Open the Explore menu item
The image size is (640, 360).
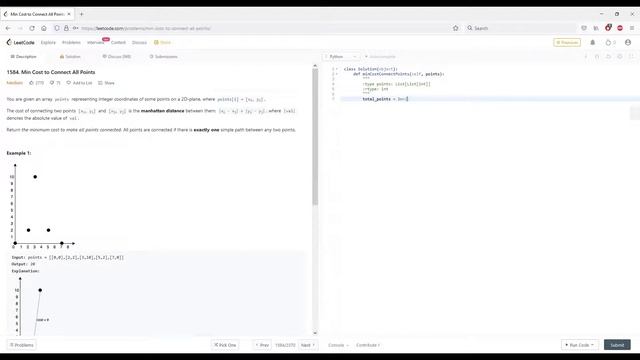point(48,42)
